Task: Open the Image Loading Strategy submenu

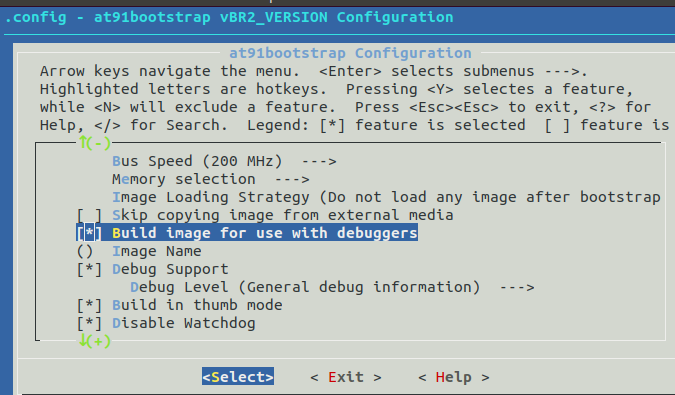Action: 386,197
